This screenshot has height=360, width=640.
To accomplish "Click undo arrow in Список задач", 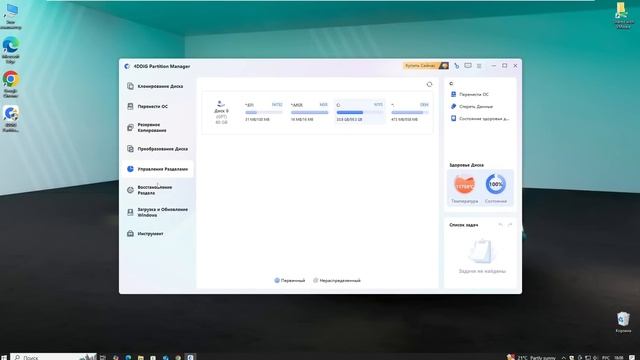I will point(501,225).
